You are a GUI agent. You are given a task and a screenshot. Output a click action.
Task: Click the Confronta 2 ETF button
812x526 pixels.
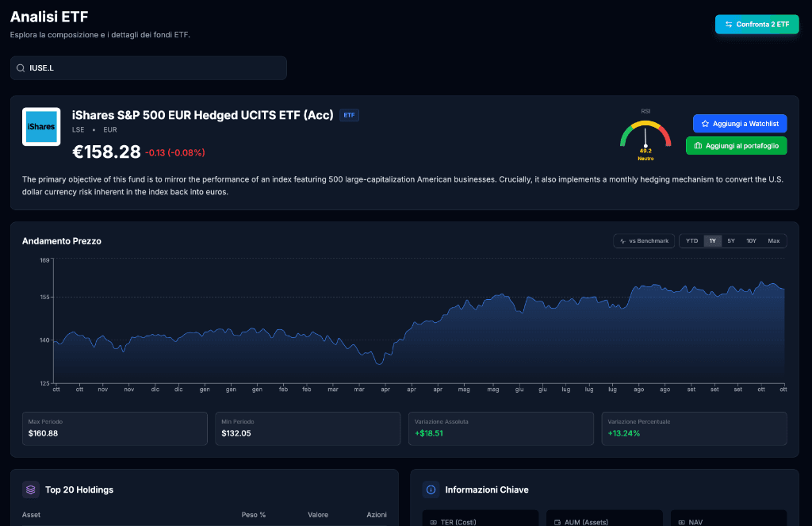[x=756, y=25]
